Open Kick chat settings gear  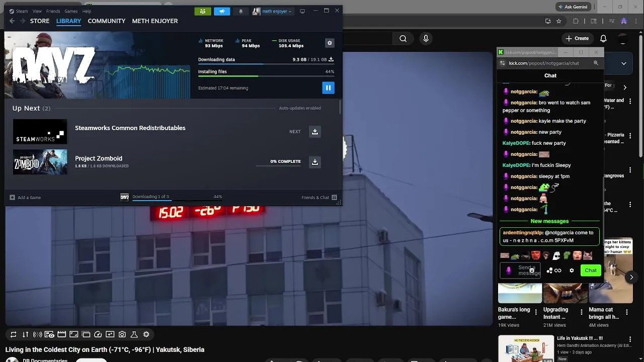point(572,270)
